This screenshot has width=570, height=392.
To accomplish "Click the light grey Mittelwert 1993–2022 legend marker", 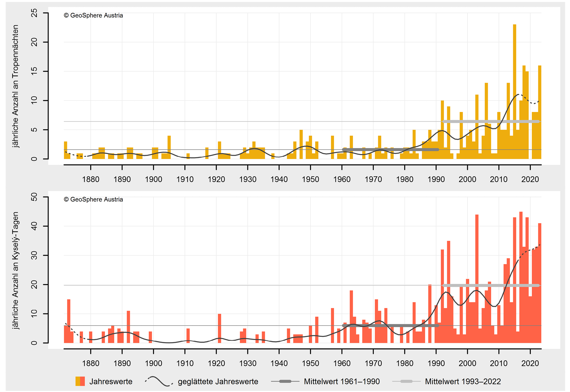I will (406, 381).
